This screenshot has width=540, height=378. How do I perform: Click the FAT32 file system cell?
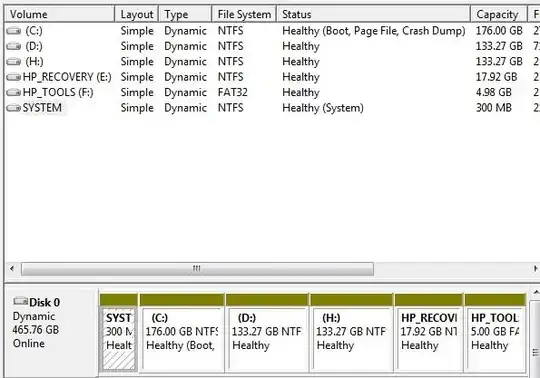click(x=232, y=92)
